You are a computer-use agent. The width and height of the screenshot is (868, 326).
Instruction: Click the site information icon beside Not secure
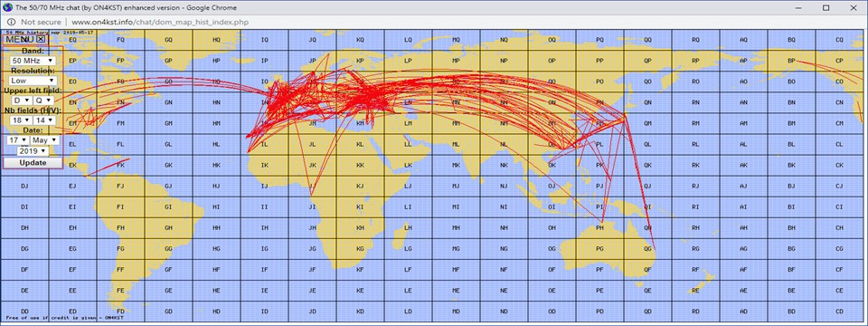pos(11,22)
